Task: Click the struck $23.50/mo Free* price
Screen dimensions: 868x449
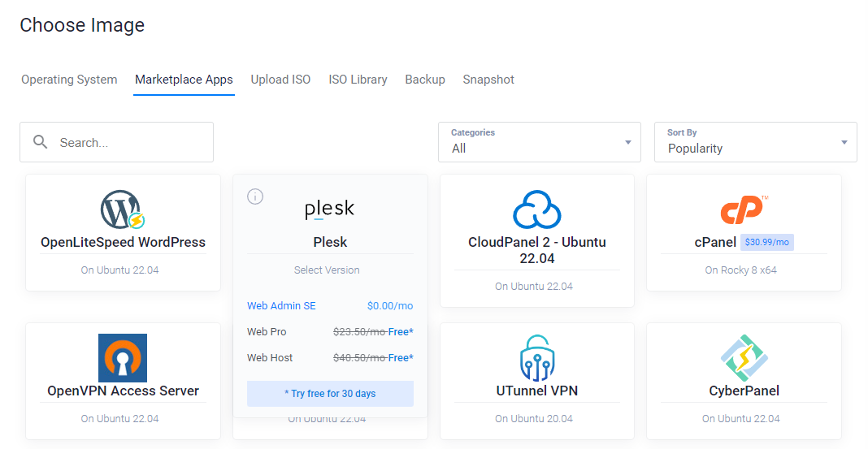Action: point(373,332)
